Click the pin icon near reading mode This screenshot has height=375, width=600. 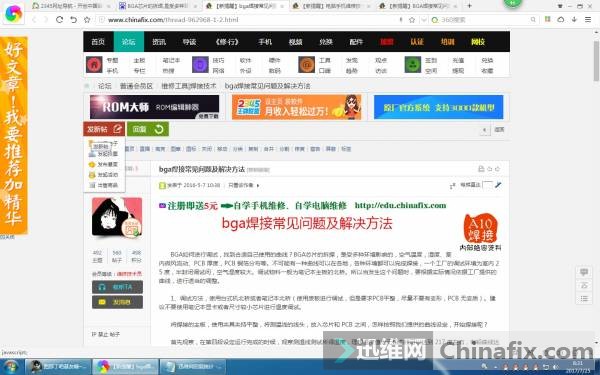click(498, 185)
